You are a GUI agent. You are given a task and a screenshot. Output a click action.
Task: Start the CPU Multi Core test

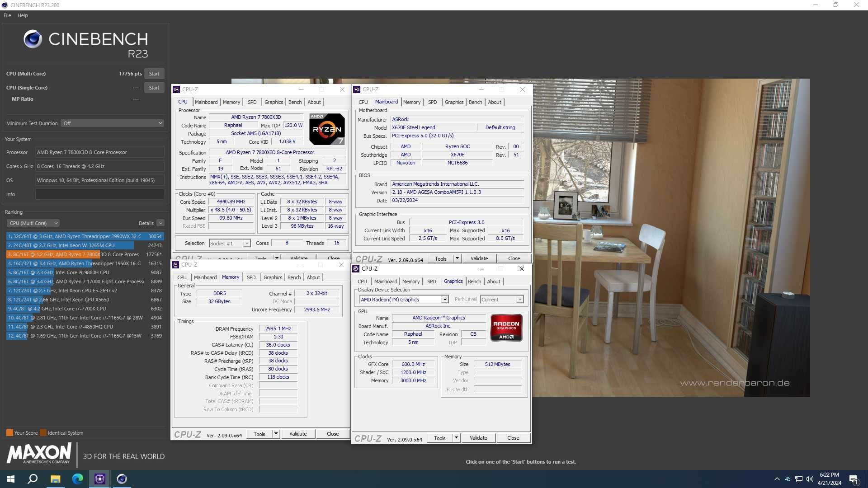(154, 74)
